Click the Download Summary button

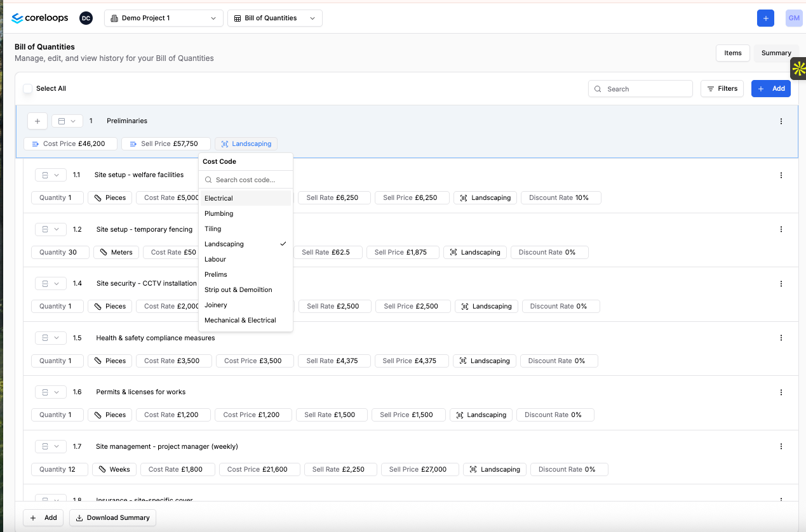click(x=112, y=518)
